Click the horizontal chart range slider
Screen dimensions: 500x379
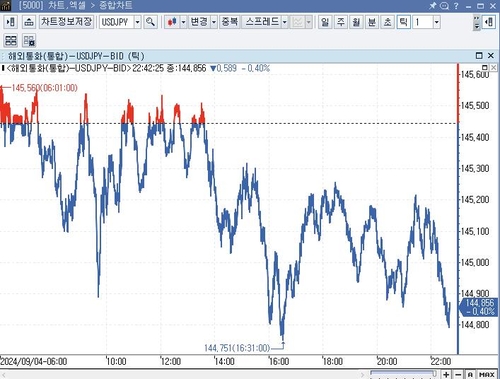(x=403, y=374)
